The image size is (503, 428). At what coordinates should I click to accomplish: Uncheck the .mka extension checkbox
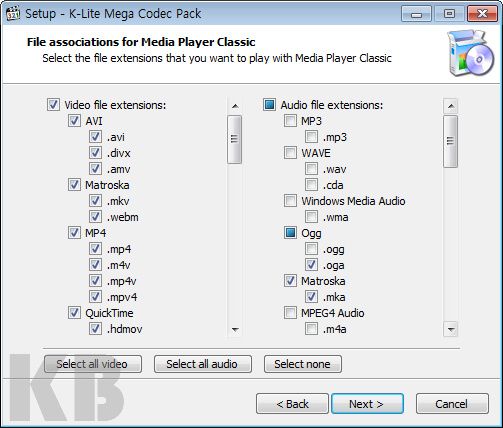pos(311,297)
